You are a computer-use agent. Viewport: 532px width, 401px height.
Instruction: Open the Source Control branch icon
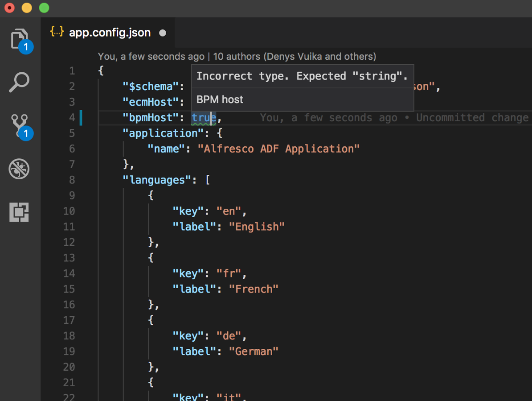coord(21,127)
